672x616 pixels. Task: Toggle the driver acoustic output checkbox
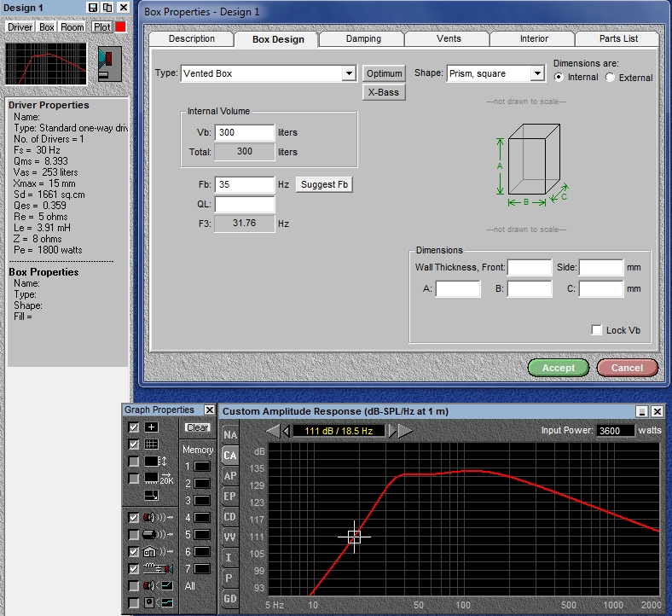tap(134, 517)
